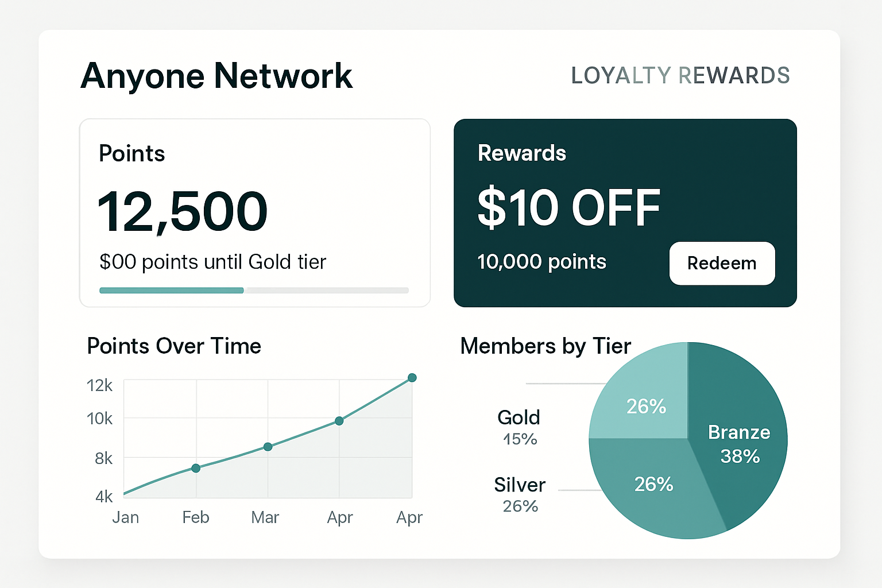The width and height of the screenshot is (882, 588).
Task: Click the $10 OFF reward text
Action: [x=568, y=208]
